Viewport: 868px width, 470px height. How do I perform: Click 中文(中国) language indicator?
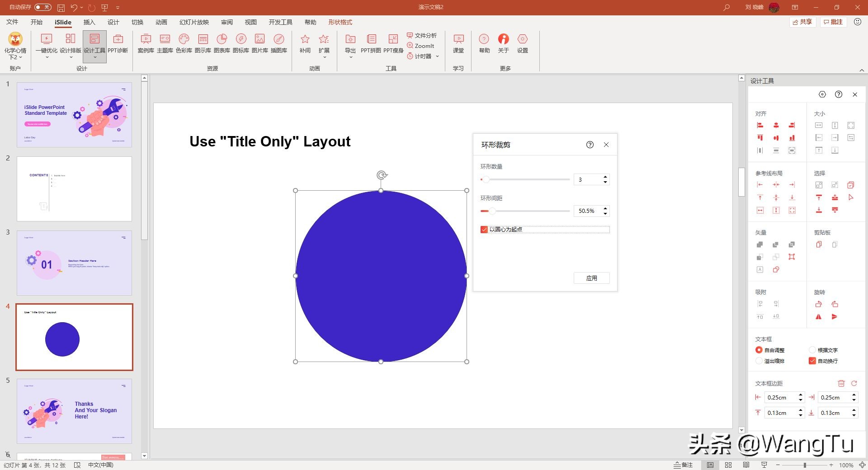[x=100, y=465]
